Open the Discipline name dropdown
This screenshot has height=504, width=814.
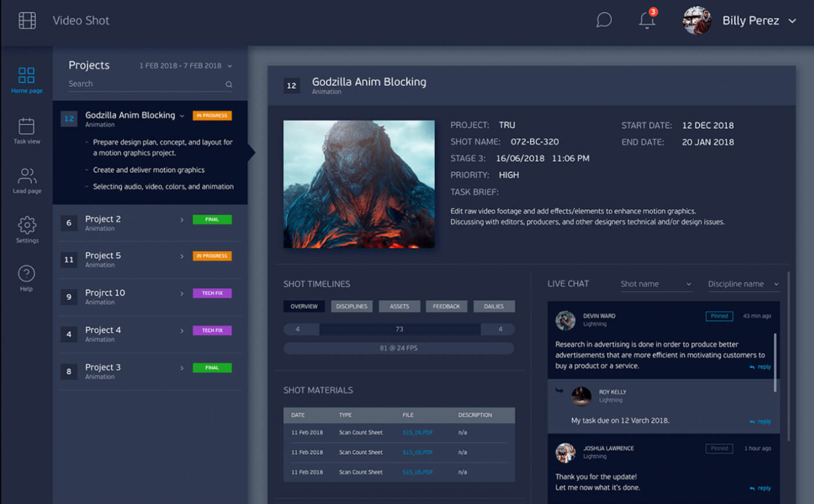coord(743,284)
